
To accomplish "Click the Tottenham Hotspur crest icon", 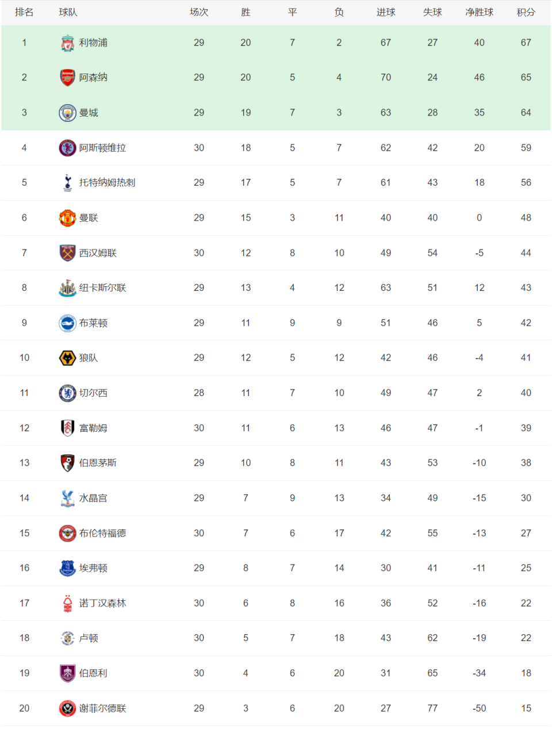I will pos(68,183).
